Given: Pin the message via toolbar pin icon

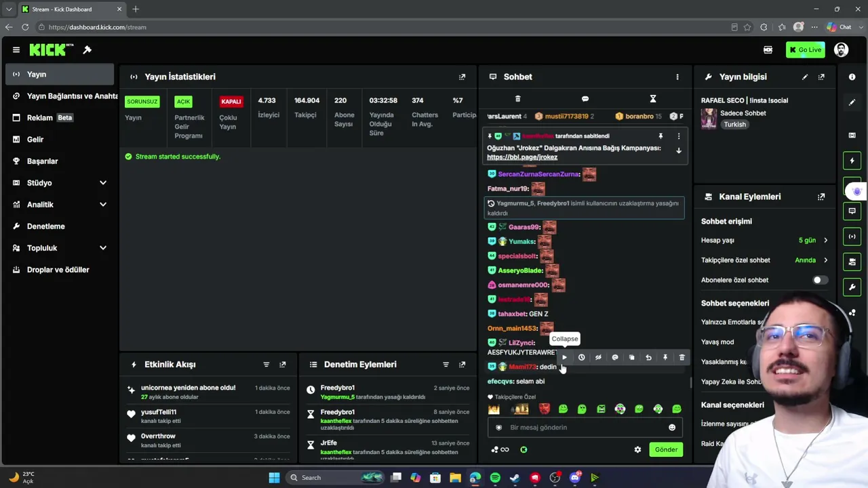Looking at the screenshot, I should [x=665, y=357].
